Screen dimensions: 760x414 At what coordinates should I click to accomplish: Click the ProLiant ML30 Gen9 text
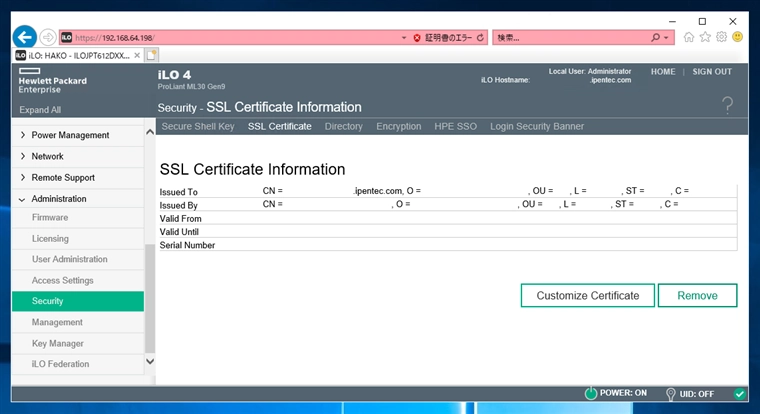tap(191, 87)
